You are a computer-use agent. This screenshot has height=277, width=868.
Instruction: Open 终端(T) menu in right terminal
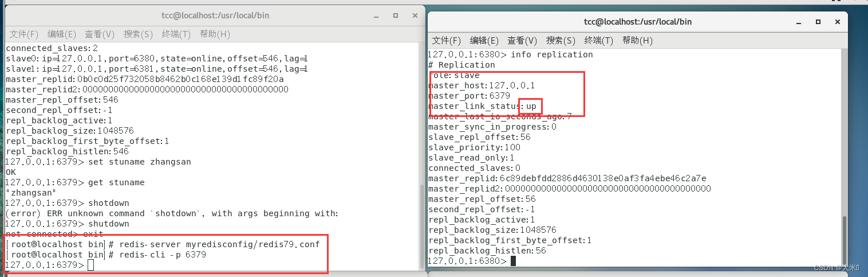tap(599, 41)
